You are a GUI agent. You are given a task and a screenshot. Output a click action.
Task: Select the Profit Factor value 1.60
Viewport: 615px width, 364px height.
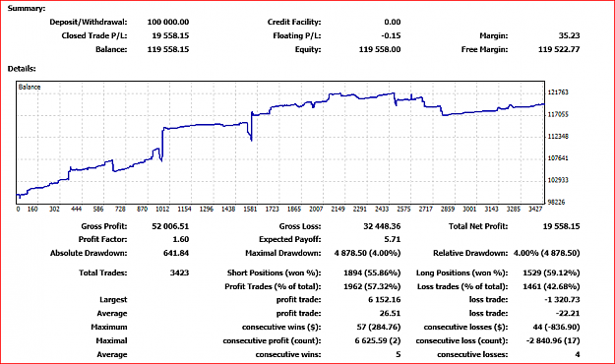(x=181, y=239)
